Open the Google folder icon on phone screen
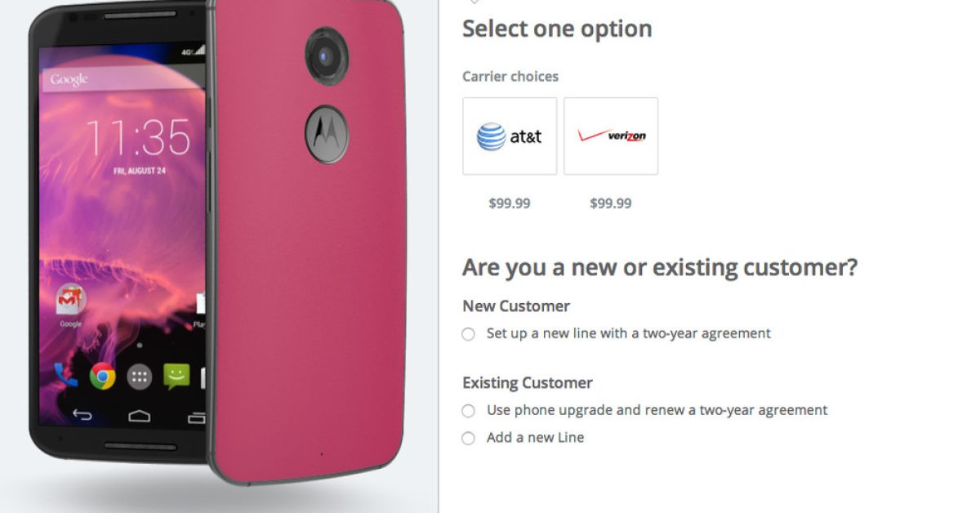Screen dimensions: 980x513 [x=71, y=301]
